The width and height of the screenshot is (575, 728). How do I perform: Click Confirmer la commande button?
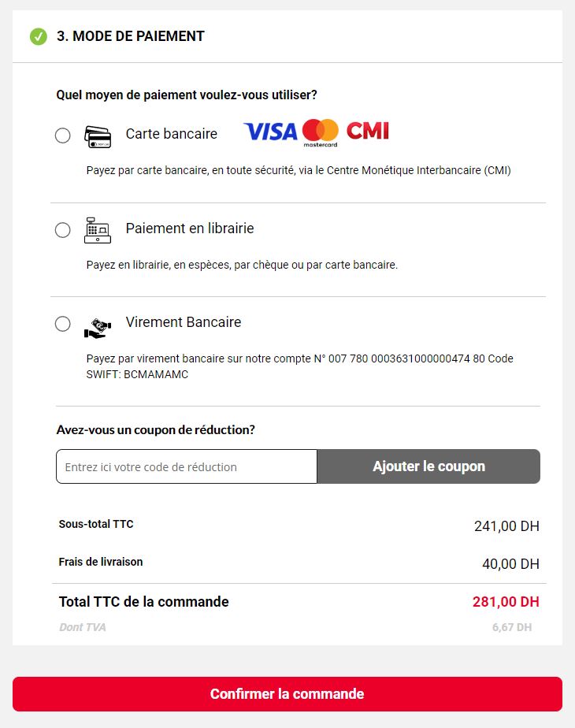coord(287,694)
